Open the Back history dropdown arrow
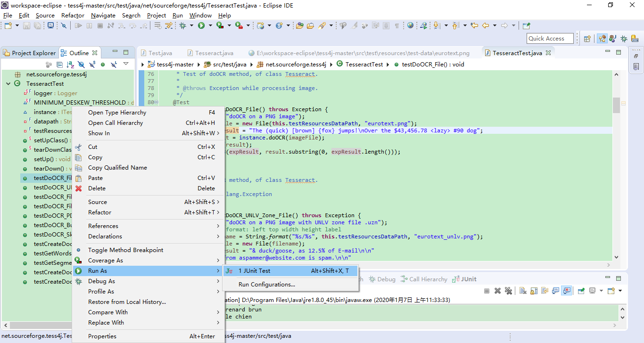644x343 pixels. 495,25
